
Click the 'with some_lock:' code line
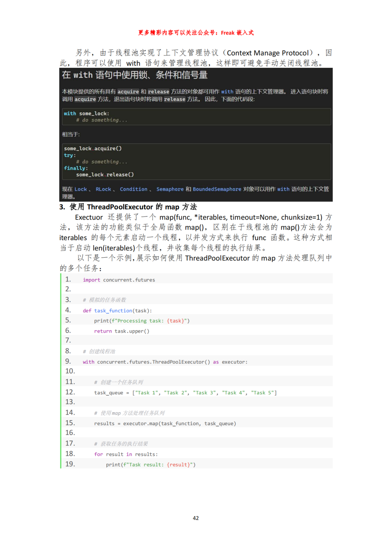tap(86, 114)
